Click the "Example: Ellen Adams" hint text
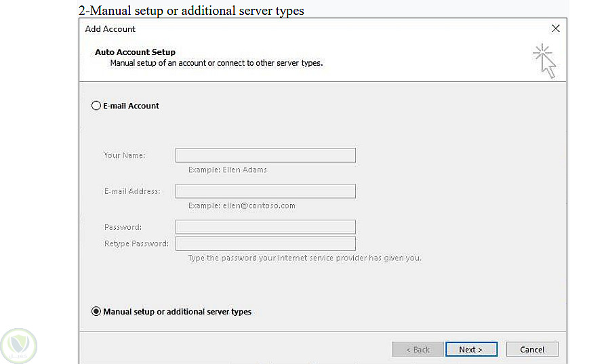The image size is (608, 364). [228, 169]
